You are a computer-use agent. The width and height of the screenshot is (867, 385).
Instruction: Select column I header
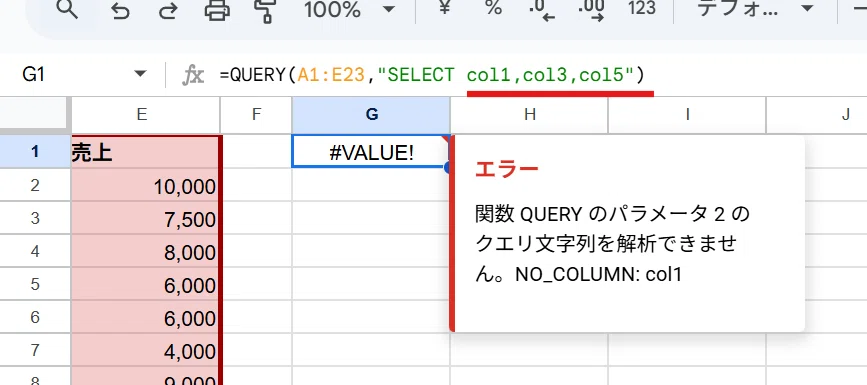click(x=687, y=115)
